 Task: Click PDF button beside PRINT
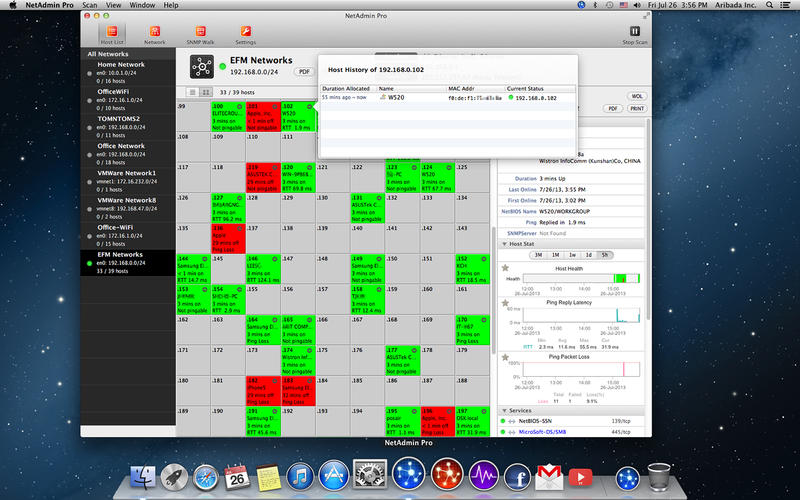(613, 108)
